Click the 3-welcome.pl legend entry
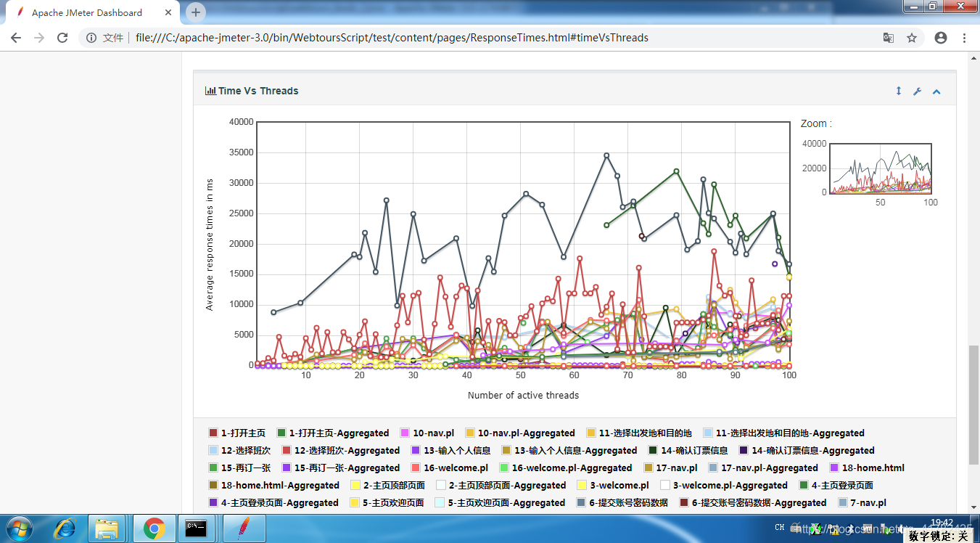980x543 pixels. coord(613,486)
